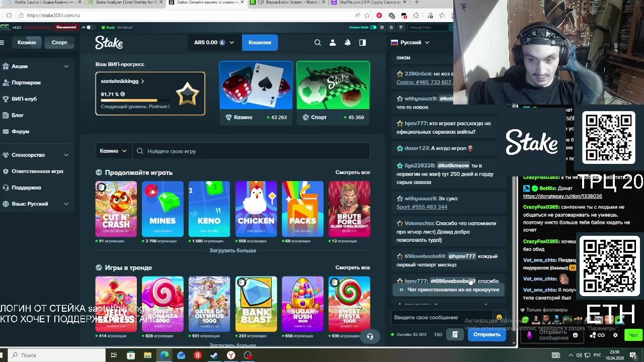Open the Stake search magnifier icon
This screenshot has height=362, width=644.
pyautogui.click(x=317, y=43)
